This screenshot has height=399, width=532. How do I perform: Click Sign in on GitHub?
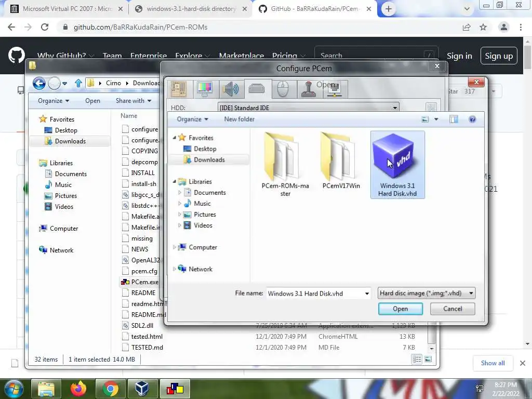[x=459, y=56]
